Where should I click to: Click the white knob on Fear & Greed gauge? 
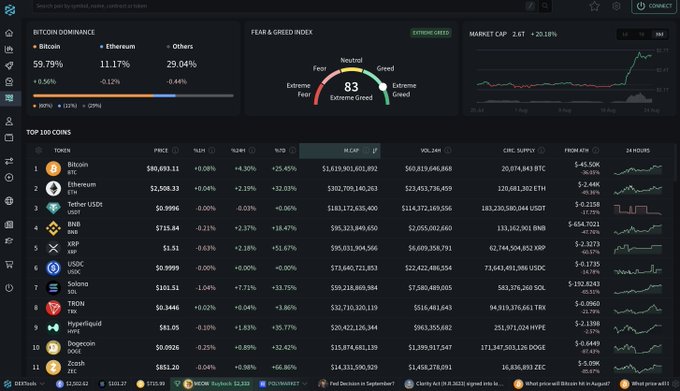382,87
